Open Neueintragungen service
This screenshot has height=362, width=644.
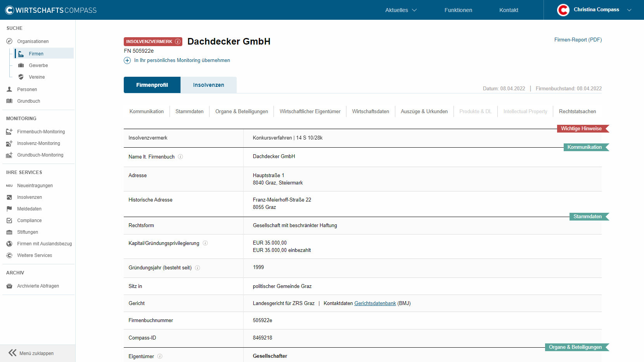coord(35,186)
